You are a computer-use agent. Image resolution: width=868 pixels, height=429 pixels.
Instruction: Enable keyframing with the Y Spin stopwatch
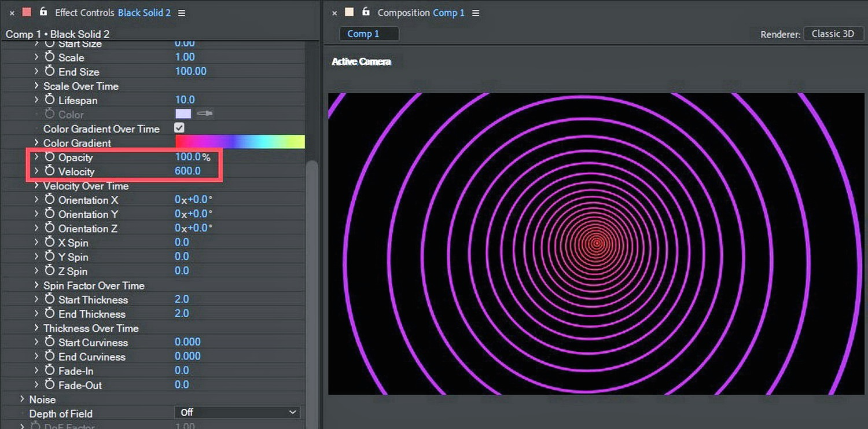tap(50, 256)
